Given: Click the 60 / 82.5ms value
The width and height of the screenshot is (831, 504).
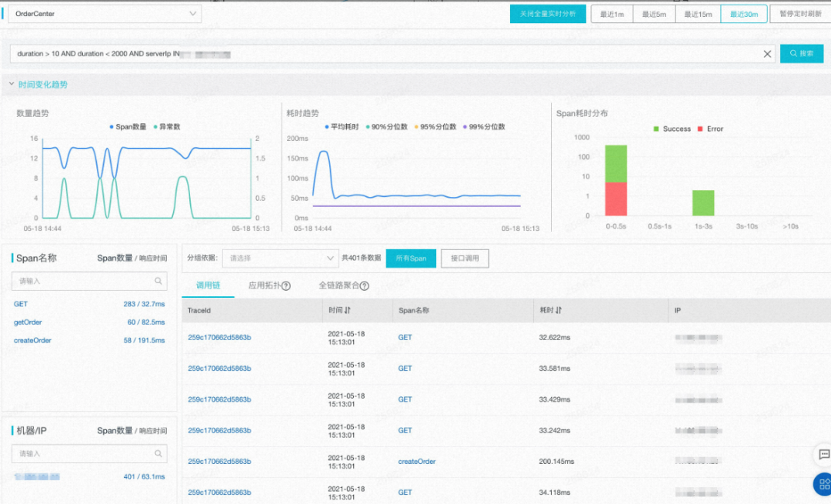Looking at the screenshot, I should point(145,322).
